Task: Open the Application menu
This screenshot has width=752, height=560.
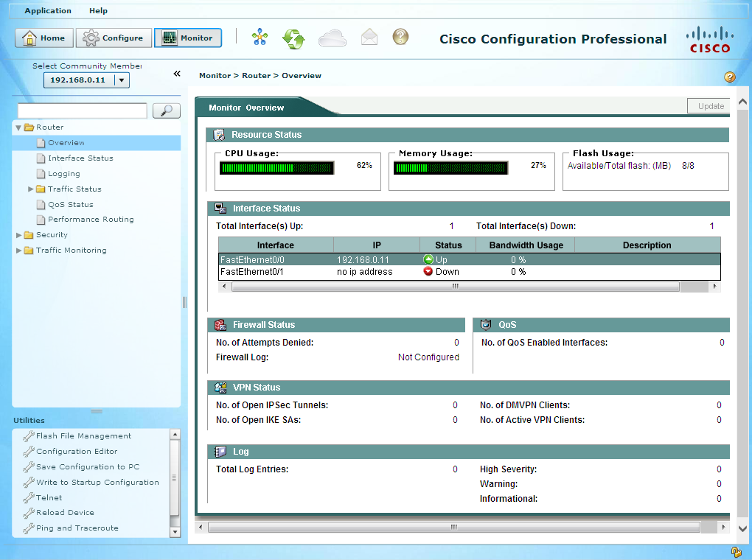Action: click(x=48, y=10)
